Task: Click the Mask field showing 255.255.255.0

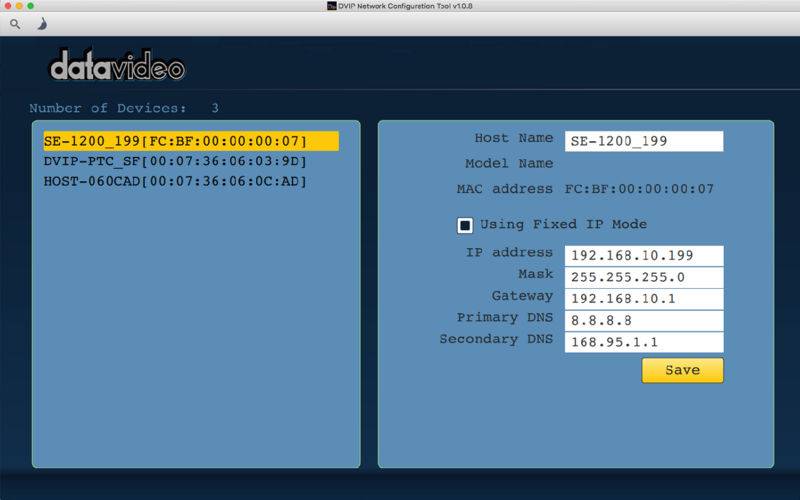Action: click(x=644, y=278)
